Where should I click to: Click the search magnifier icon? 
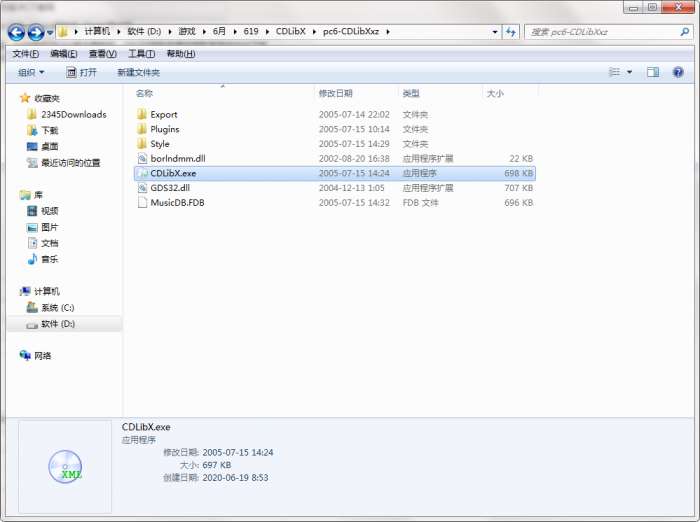point(685,32)
